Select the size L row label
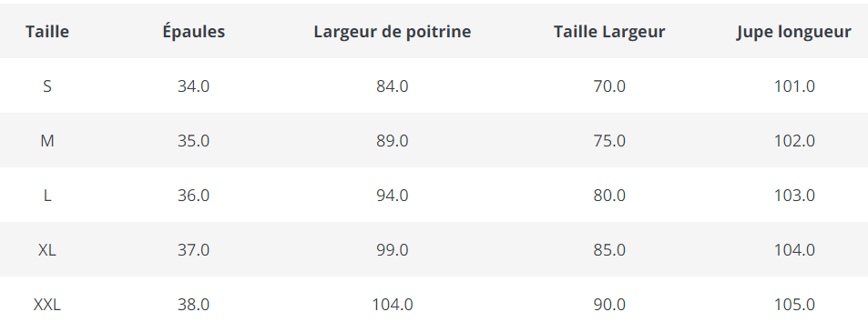The image size is (868, 332). 47,196
